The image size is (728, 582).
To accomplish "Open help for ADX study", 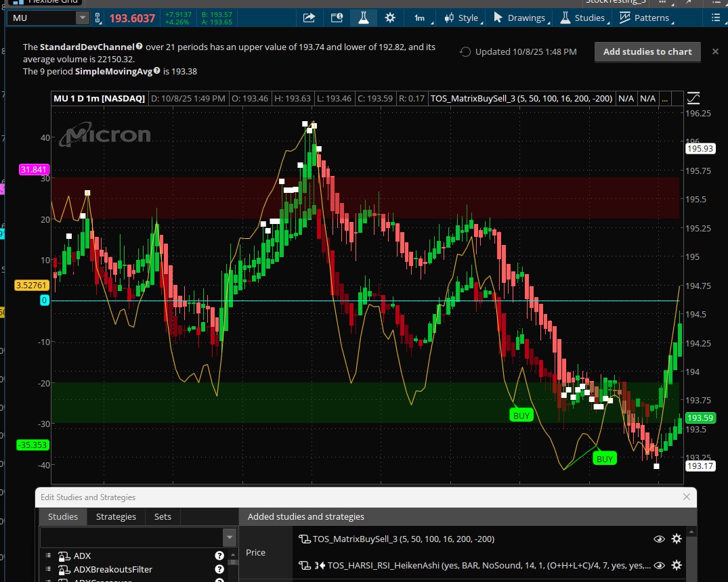I will [x=219, y=556].
